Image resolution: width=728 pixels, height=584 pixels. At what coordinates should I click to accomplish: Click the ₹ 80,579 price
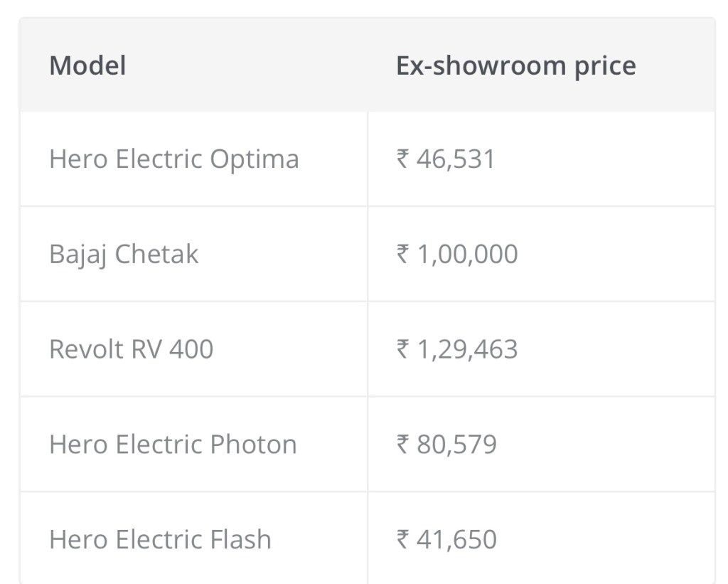tap(446, 445)
